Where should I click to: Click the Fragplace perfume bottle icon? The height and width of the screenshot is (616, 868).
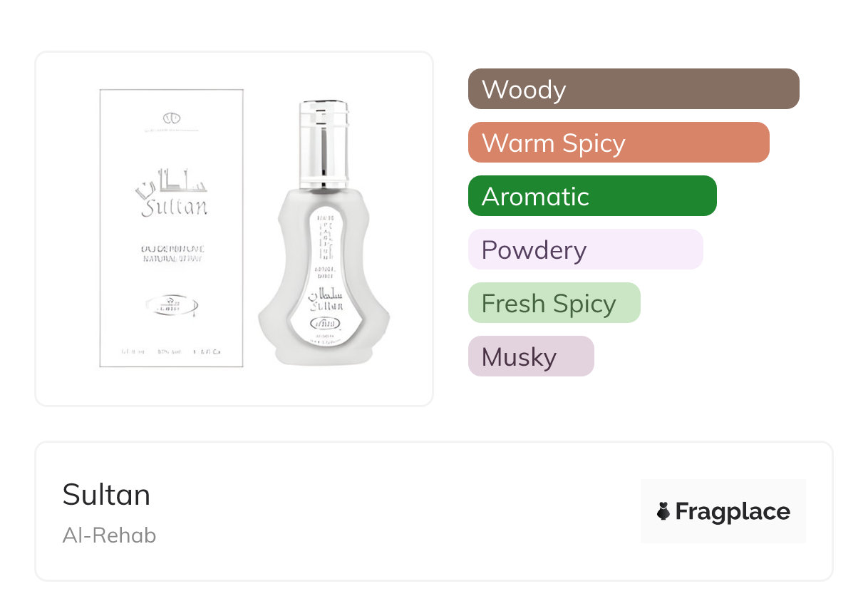pos(663,511)
